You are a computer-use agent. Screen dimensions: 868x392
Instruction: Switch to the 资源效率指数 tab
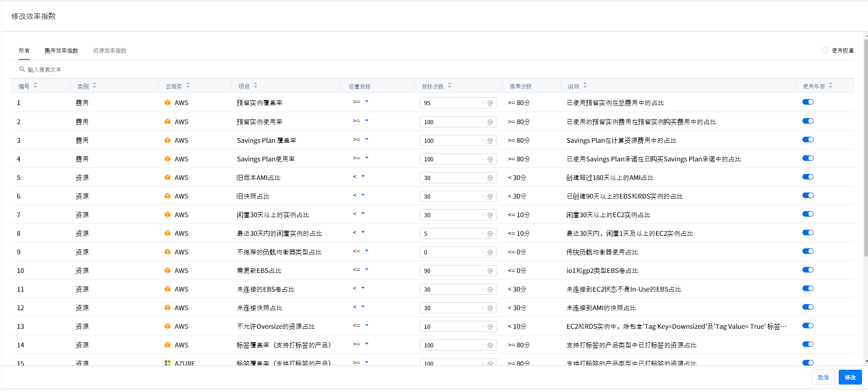(x=109, y=51)
